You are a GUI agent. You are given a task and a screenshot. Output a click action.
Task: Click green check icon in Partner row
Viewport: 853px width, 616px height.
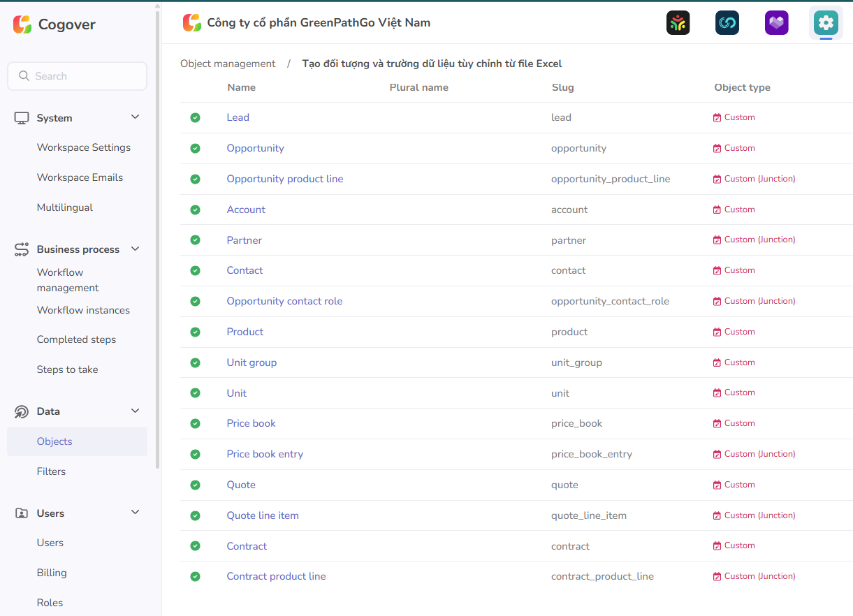[x=195, y=240]
